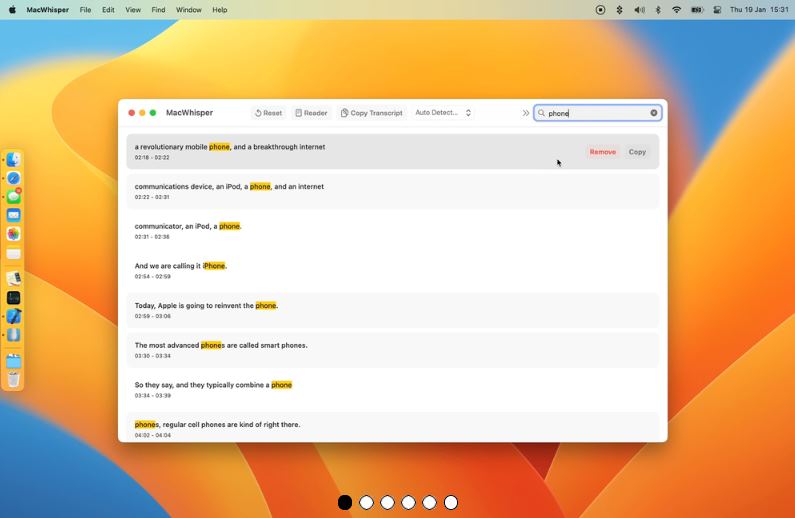Open the Trash in the Dock

[13, 380]
